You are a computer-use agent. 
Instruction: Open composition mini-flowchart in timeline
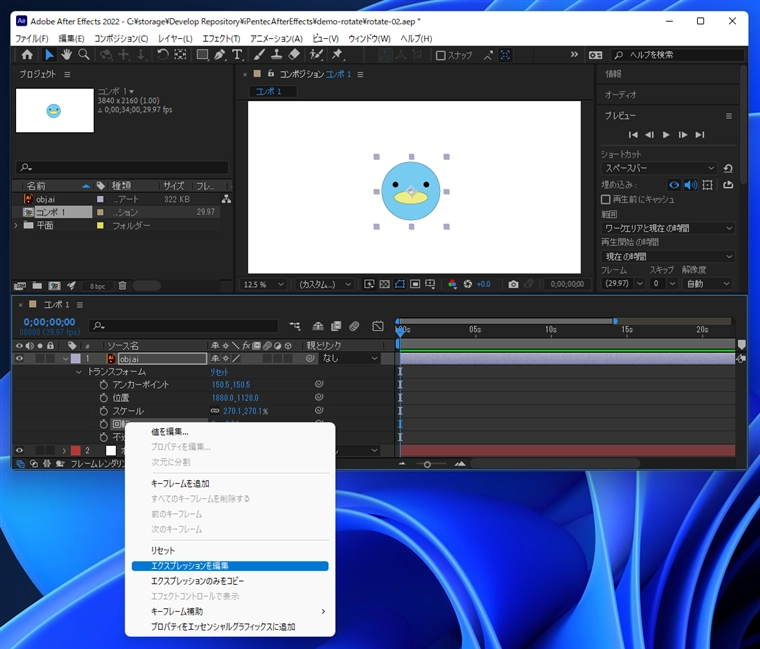295,326
